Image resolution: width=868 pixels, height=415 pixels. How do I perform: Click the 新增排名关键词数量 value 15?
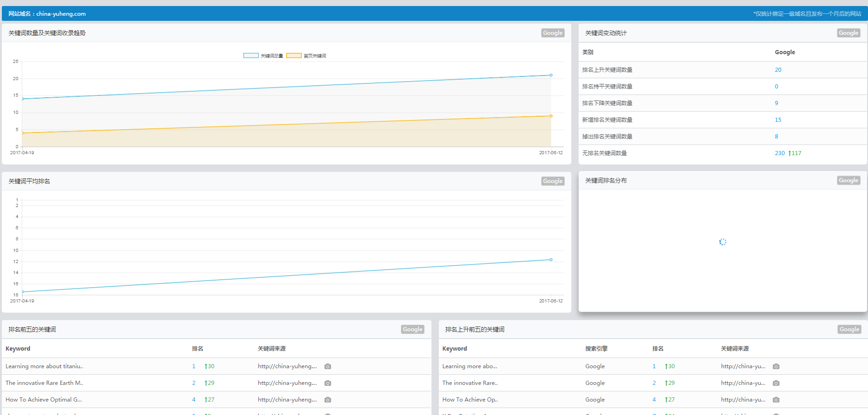click(x=778, y=120)
